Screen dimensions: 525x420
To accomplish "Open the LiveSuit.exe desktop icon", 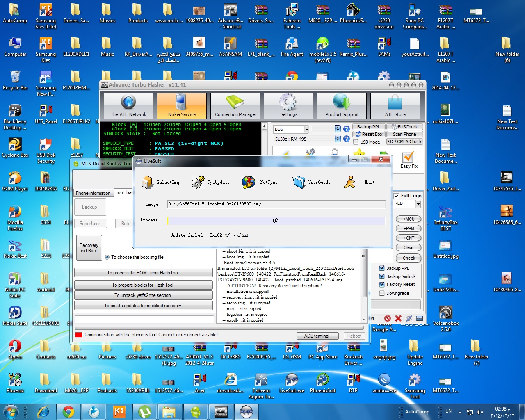I will [292, 383].
